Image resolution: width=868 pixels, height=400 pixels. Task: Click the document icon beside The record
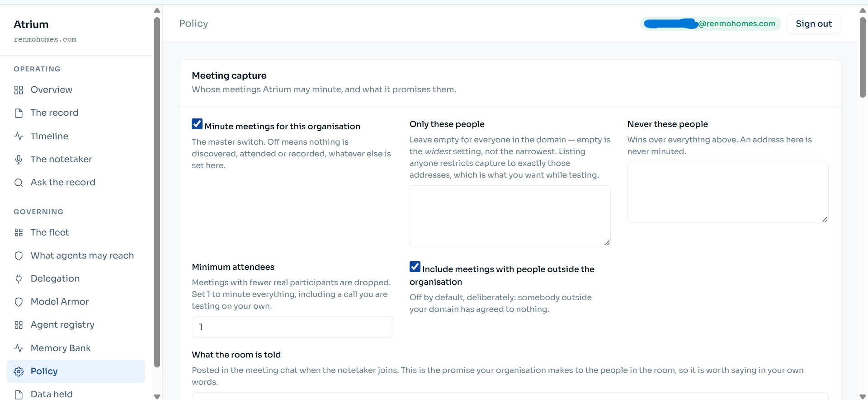pos(19,113)
